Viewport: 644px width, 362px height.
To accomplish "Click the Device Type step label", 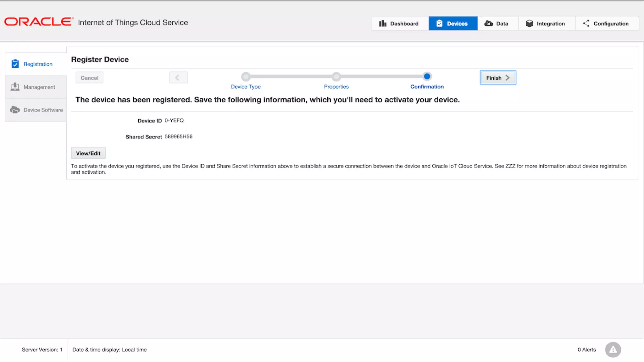I will [x=246, y=87].
